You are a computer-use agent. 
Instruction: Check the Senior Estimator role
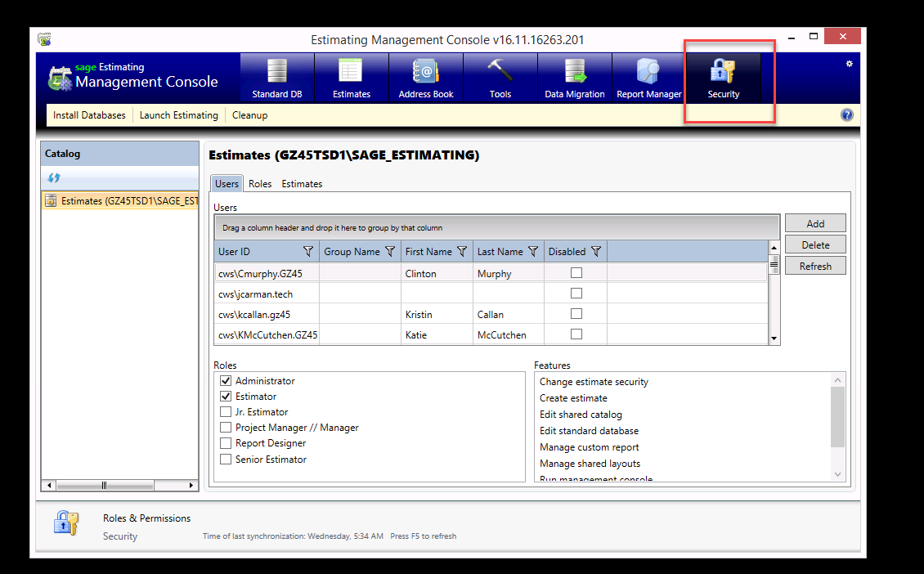(226, 459)
